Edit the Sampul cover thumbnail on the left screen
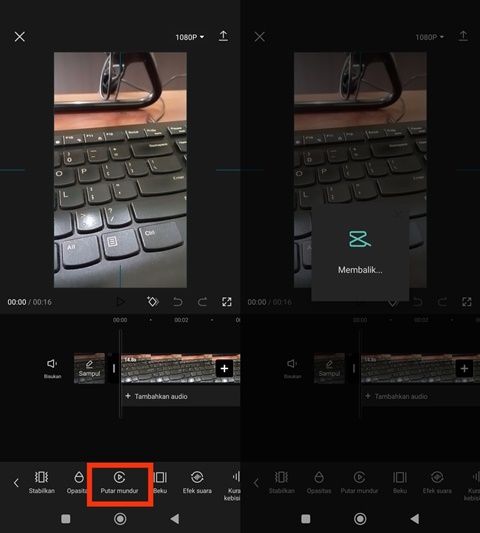This screenshot has width=480, height=533. point(89,368)
